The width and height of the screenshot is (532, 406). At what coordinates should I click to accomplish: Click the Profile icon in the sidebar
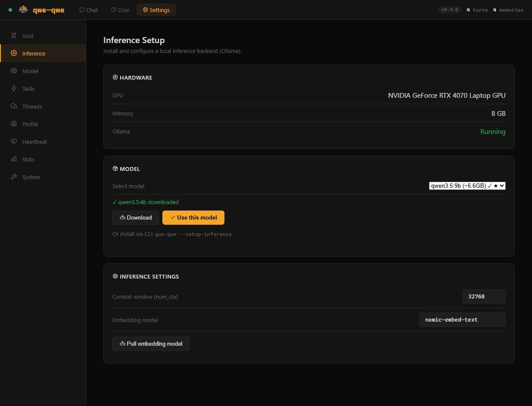(14, 124)
